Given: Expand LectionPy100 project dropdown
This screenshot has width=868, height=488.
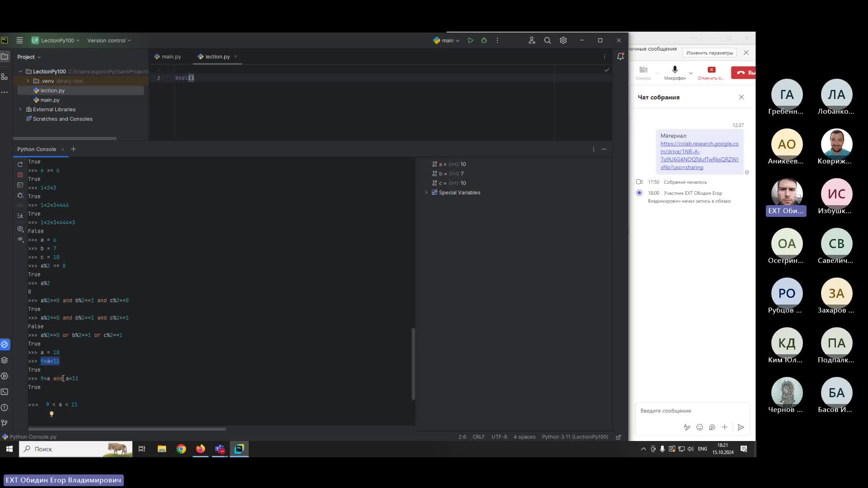Looking at the screenshot, I should [x=56, y=40].
